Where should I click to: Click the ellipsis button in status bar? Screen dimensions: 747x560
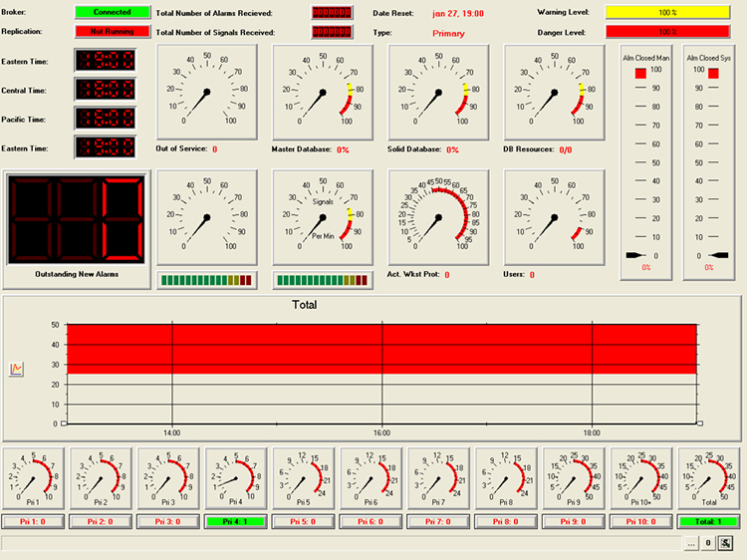[x=692, y=543]
